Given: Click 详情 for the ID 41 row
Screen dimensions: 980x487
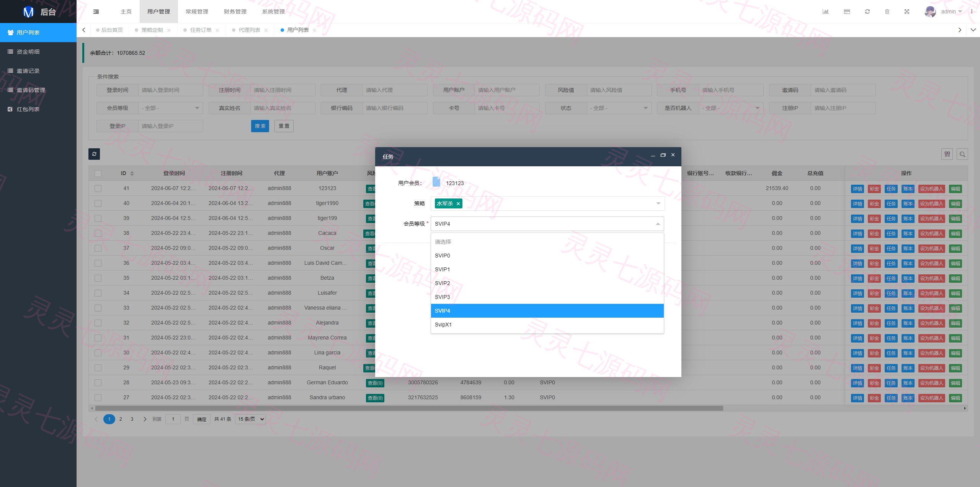Looking at the screenshot, I should 857,189.
